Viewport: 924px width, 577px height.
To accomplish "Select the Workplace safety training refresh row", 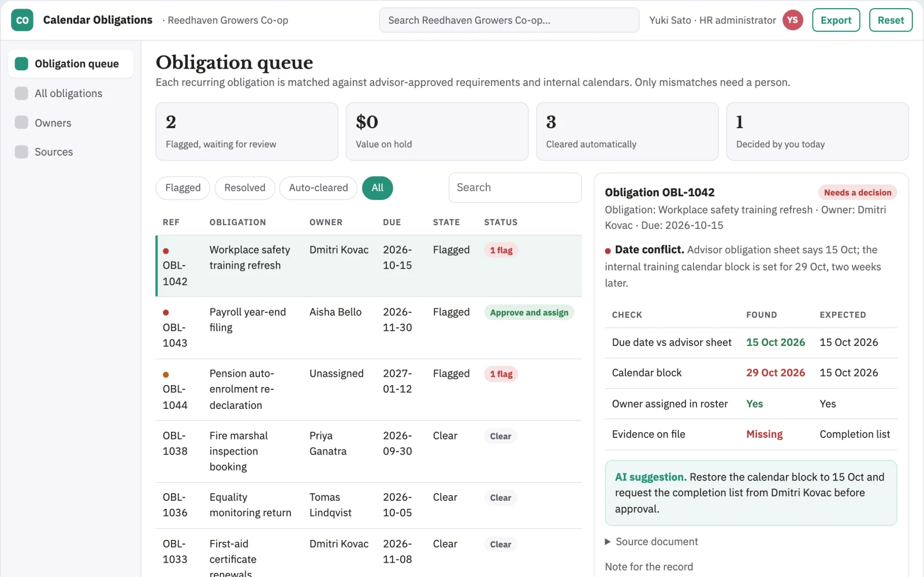I will pos(369,266).
